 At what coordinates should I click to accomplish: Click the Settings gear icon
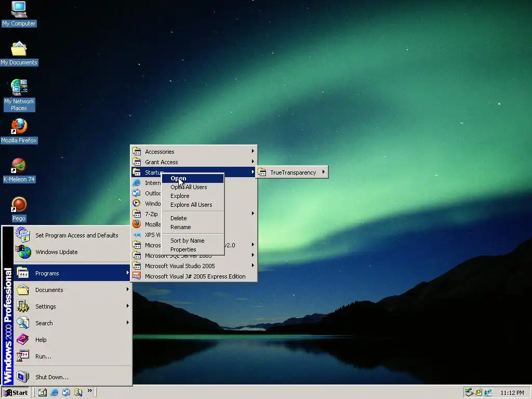(x=23, y=307)
